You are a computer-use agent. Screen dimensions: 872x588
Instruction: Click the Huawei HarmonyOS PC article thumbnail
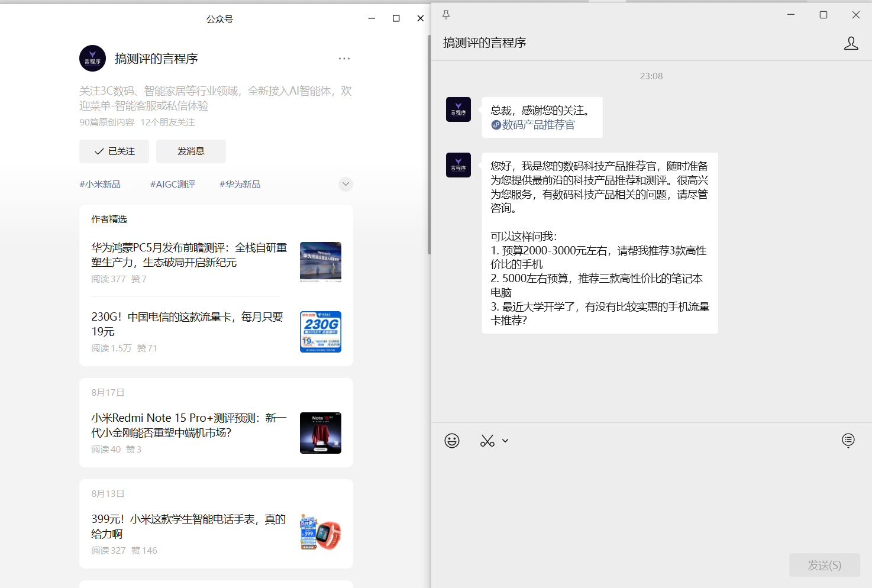coord(321,262)
